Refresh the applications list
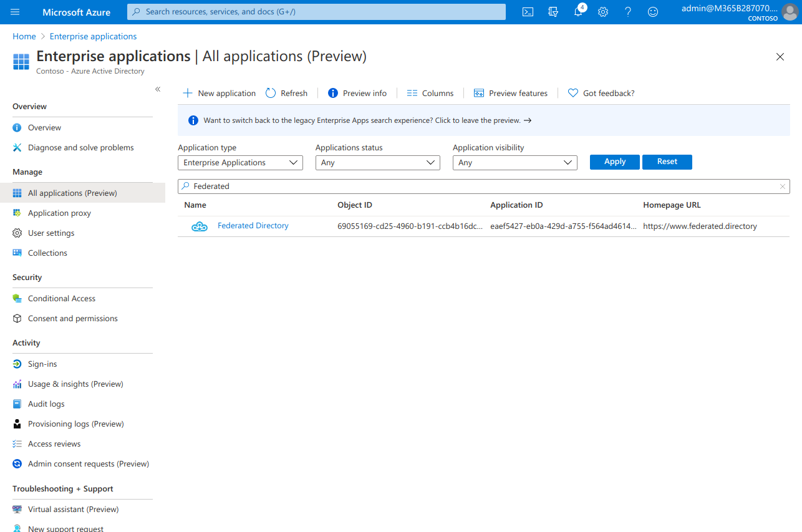The width and height of the screenshot is (802, 532). [x=286, y=92]
